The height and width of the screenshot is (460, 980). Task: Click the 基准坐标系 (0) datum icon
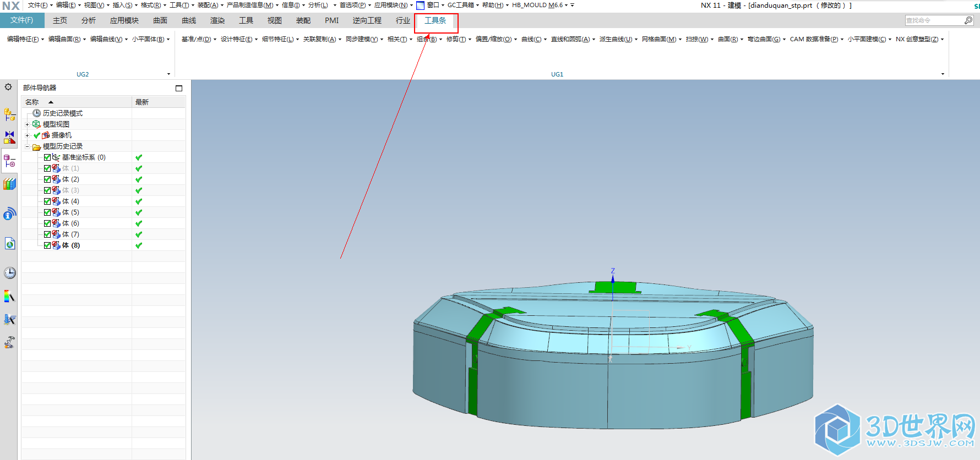[x=56, y=157]
